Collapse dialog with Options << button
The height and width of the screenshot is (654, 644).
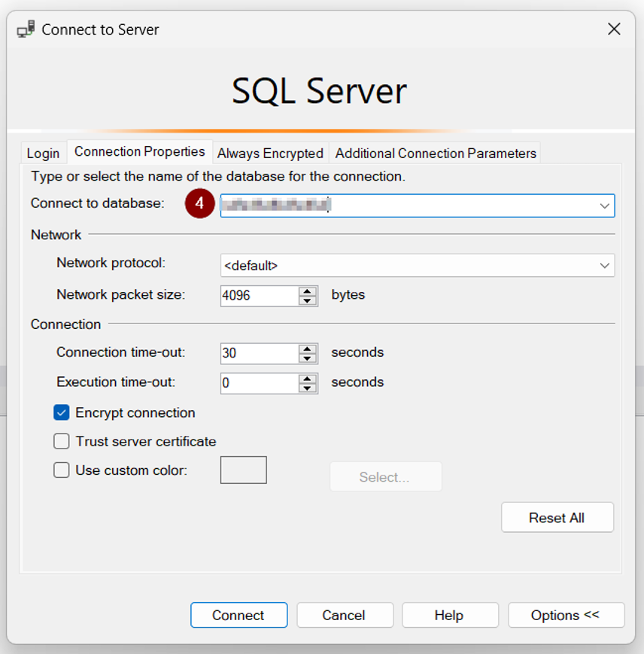click(566, 615)
